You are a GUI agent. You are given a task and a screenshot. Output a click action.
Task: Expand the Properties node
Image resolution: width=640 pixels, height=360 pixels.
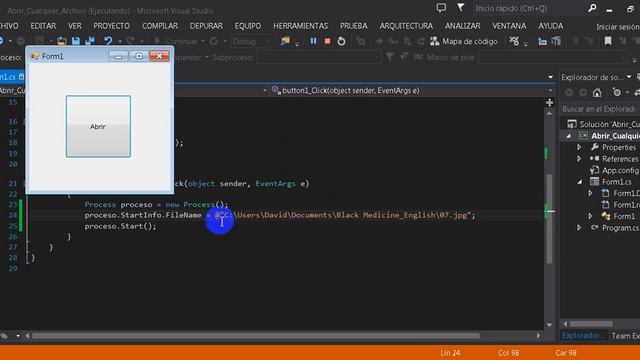click(x=579, y=147)
